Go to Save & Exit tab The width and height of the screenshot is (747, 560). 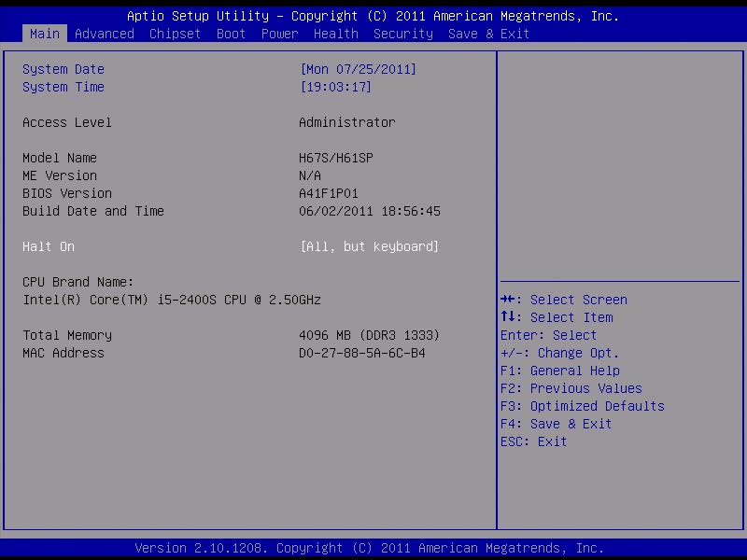click(x=488, y=34)
